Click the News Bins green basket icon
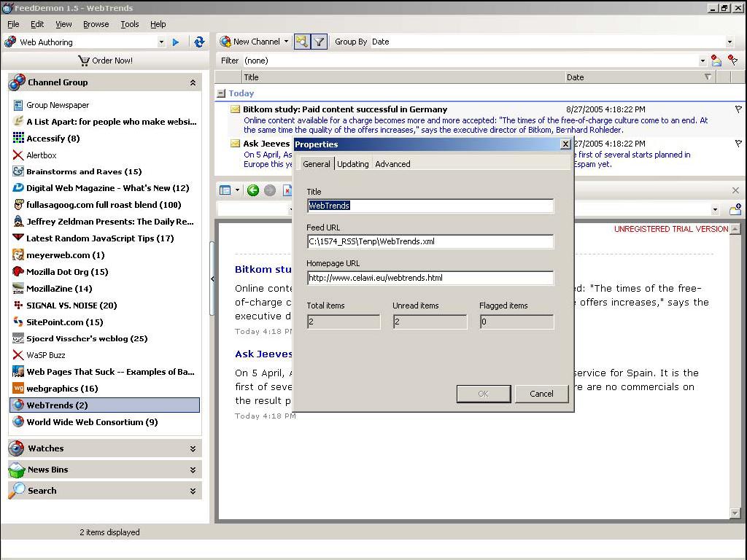 click(x=17, y=470)
